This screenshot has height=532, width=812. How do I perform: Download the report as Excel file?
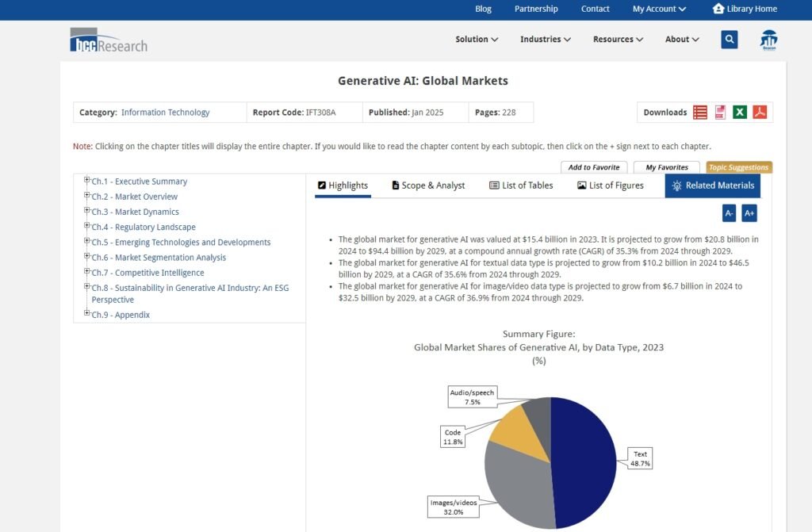coord(739,113)
